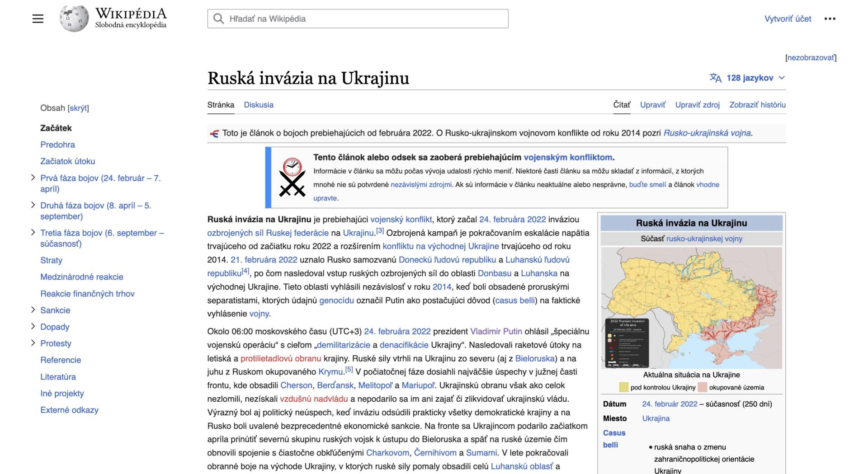Click the yellow Ukraine-controlled legend swatch

(x=624, y=387)
